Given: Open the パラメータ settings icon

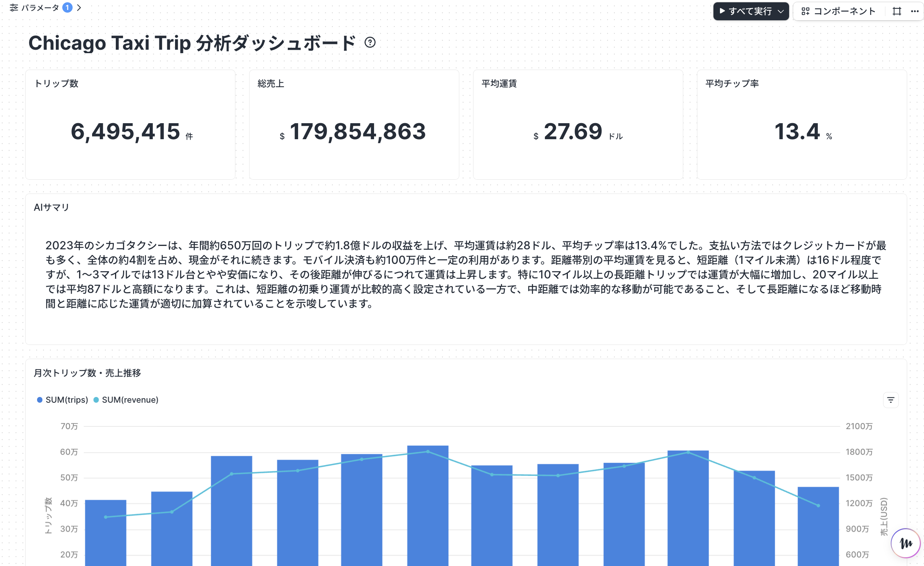Looking at the screenshot, I should pos(14,8).
